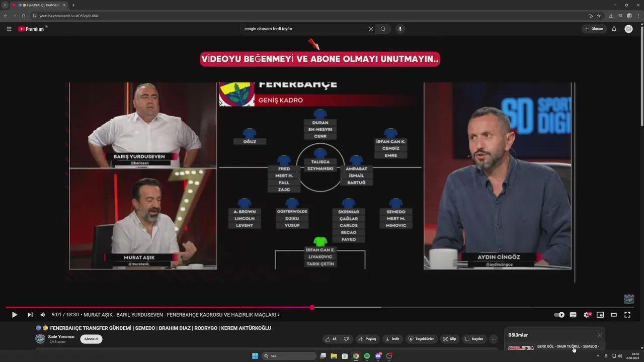644x362 pixels.
Task: Open YouTube notifications bell
Action: 614,29
